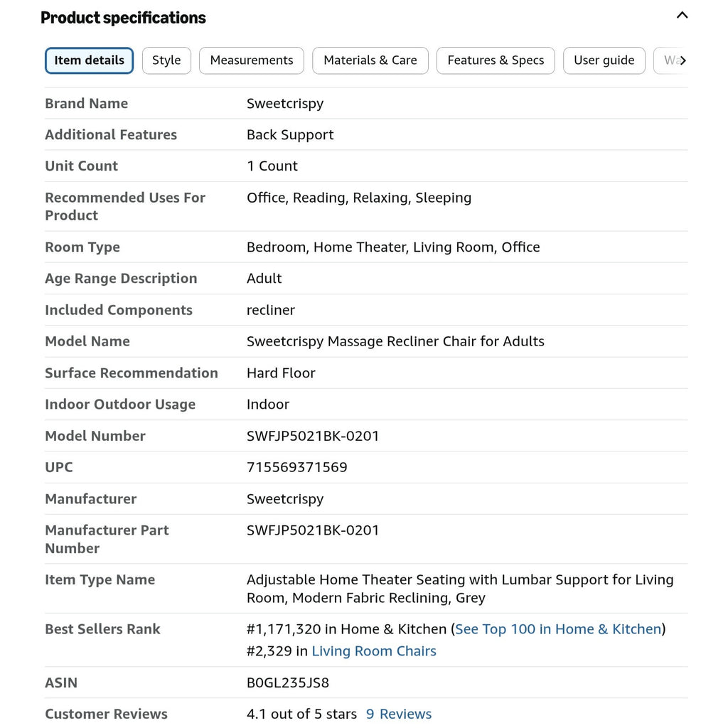Open the User guide tab
The height and width of the screenshot is (728, 728).
tap(604, 60)
